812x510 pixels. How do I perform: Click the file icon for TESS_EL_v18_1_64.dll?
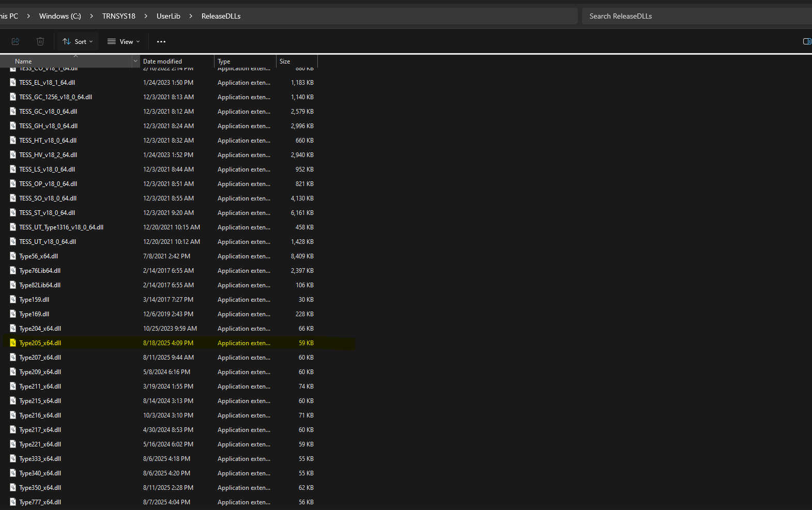(x=13, y=82)
